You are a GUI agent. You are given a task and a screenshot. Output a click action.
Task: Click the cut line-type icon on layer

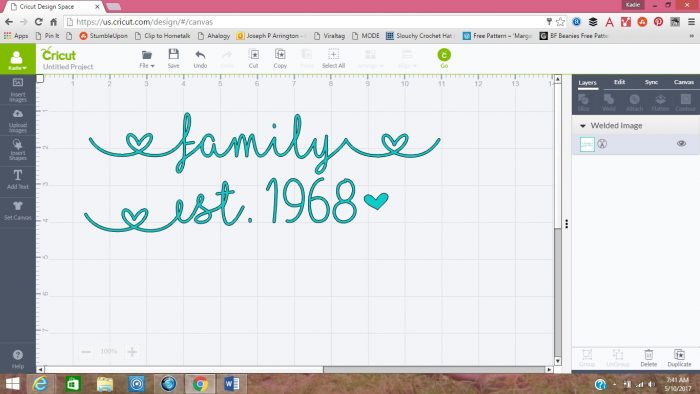click(602, 144)
